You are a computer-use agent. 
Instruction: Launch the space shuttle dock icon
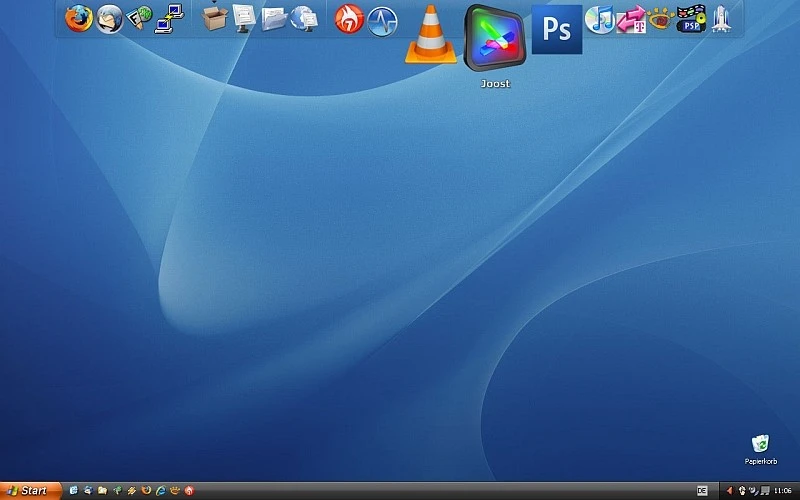(x=721, y=18)
